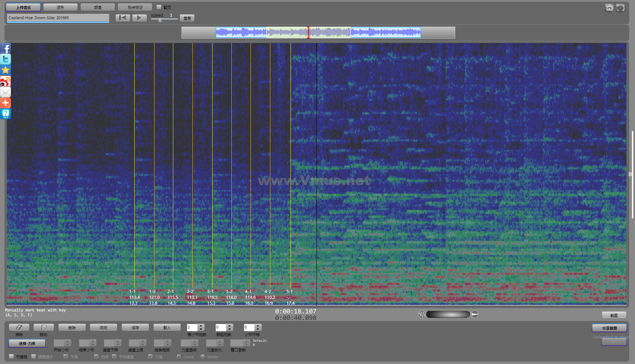Increase the 速度下限 tempo lower limit stepper

coord(118,341)
